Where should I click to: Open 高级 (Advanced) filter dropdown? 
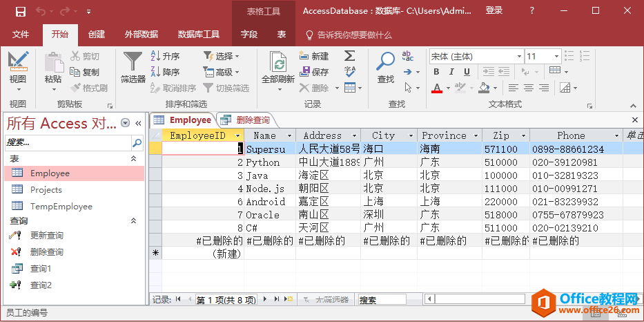(222, 73)
